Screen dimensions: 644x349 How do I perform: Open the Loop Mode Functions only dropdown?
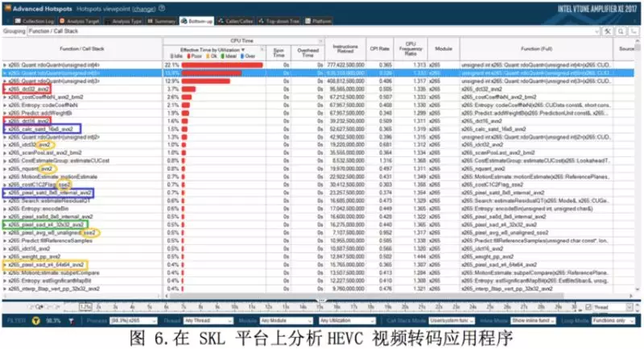coord(613,321)
